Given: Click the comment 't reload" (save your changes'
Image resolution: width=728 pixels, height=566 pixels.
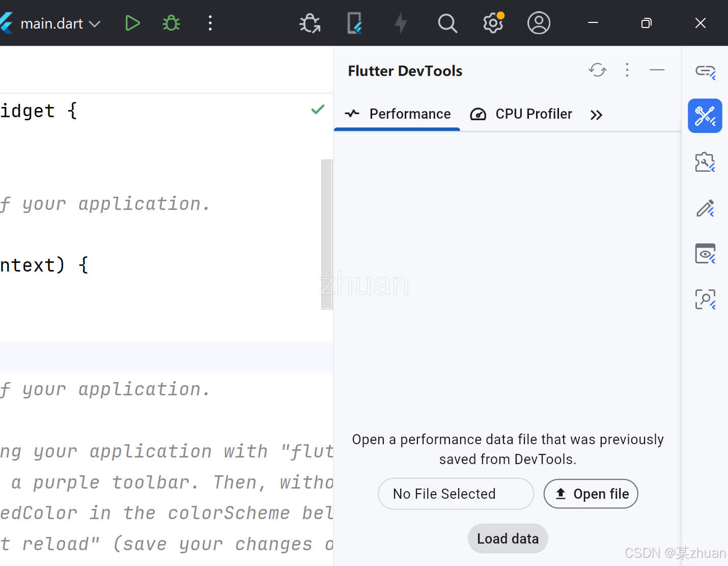Looking at the screenshot, I should (x=166, y=544).
